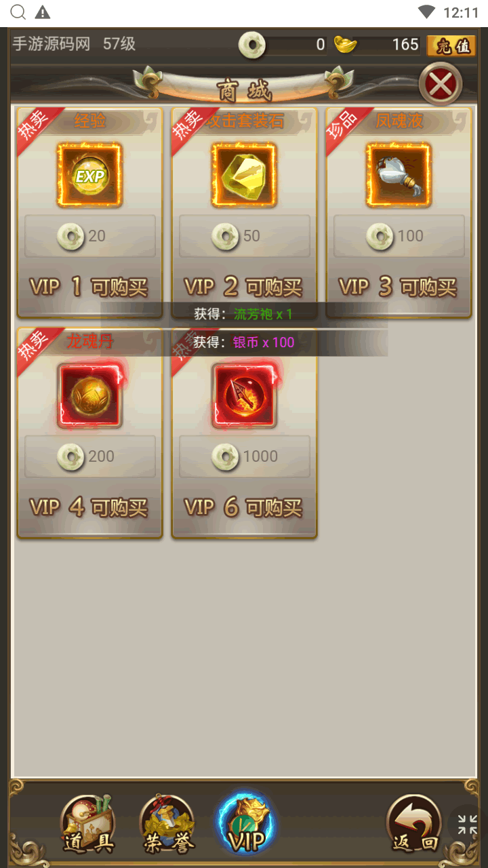
Task: Select the EXP experience orb item icon
Action: pos(89,175)
